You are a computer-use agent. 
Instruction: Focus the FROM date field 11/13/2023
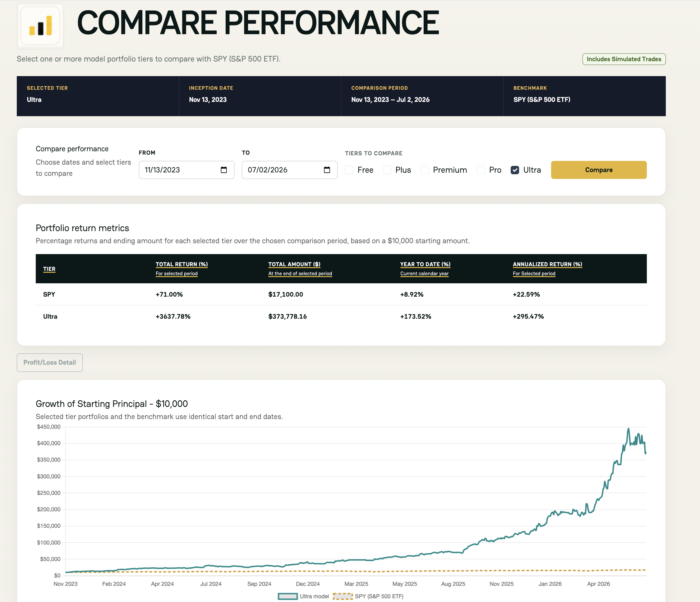point(187,170)
